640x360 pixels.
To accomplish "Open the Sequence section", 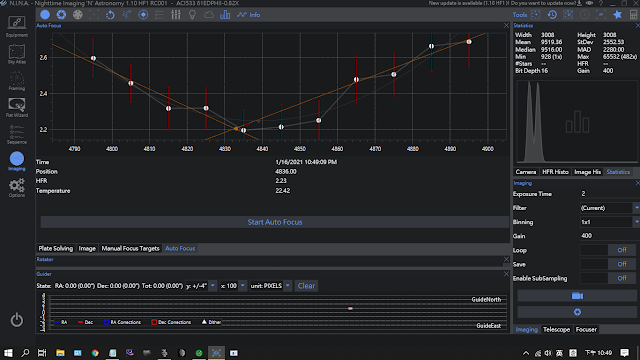I will [x=17, y=134].
